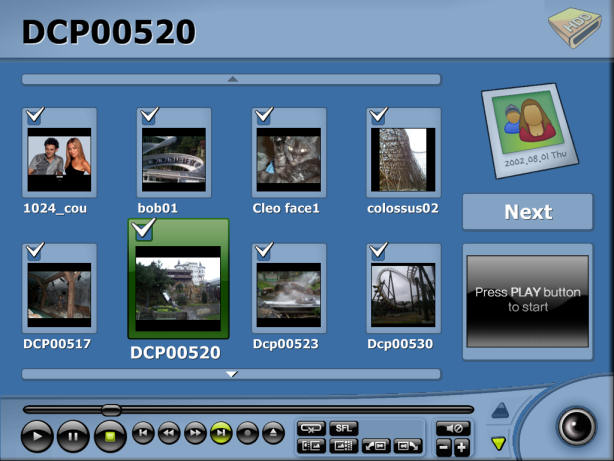Click the HDD drive icon

(x=575, y=27)
